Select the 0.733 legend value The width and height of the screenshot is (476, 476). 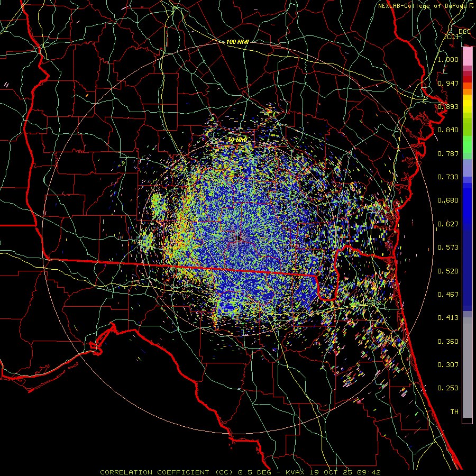tap(448, 177)
